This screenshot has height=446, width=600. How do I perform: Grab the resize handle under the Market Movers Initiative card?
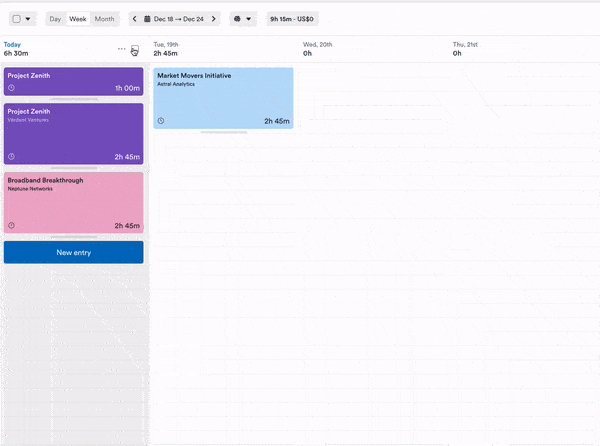pos(223,132)
